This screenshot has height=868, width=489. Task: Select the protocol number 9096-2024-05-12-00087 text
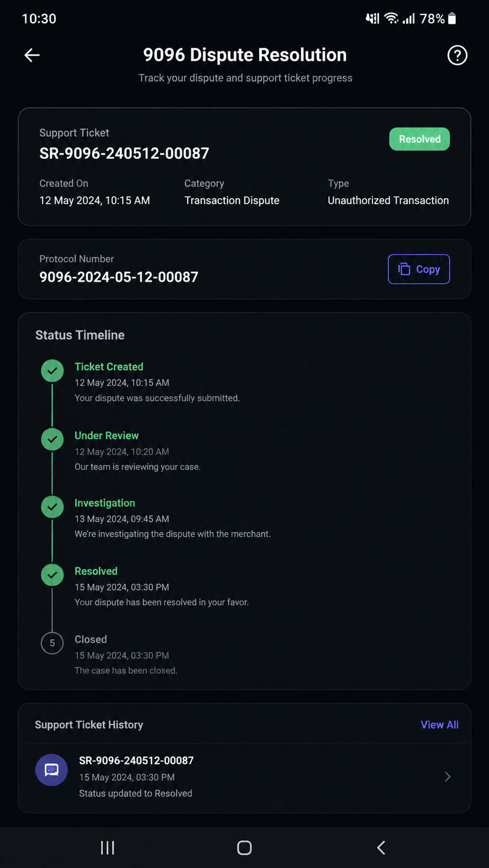click(x=119, y=277)
